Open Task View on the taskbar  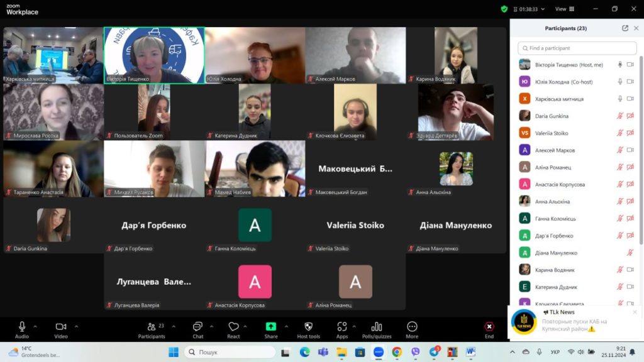[286, 352]
